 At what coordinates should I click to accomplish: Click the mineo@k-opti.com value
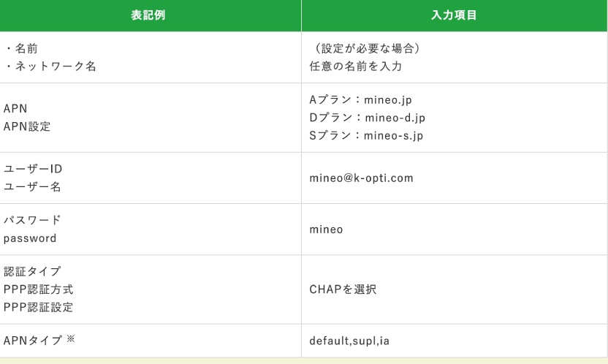pos(361,178)
